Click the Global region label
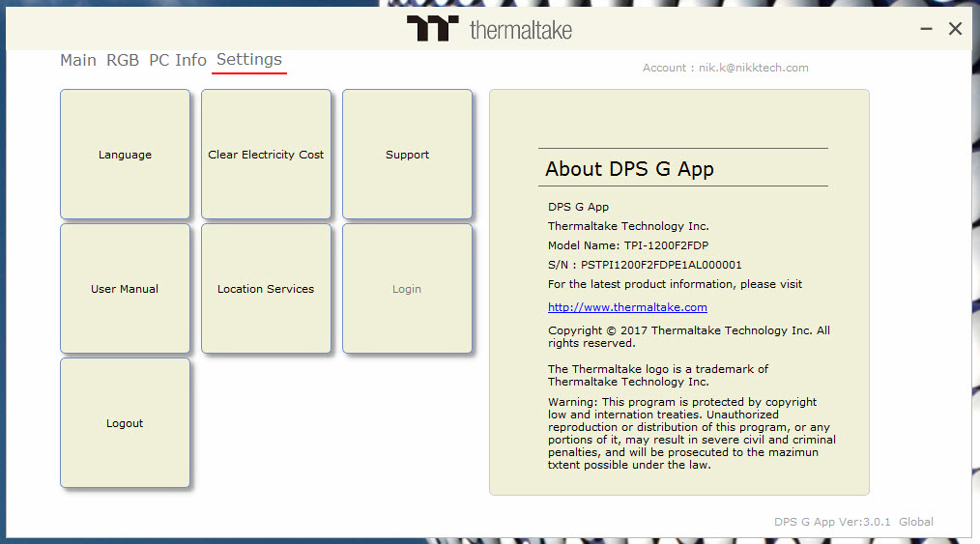Image resolution: width=980 pixels, height=544 pixels. point(915,522)
